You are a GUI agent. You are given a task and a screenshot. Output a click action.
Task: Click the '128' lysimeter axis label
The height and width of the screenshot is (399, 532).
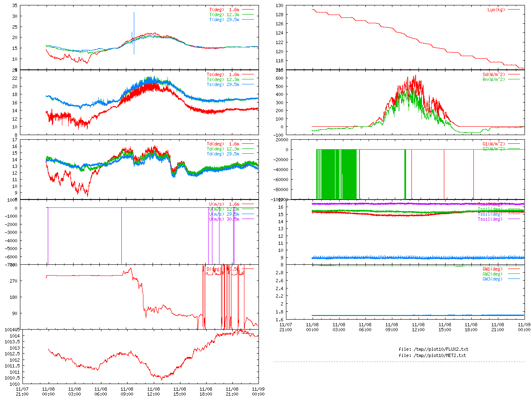pos(279,15)
